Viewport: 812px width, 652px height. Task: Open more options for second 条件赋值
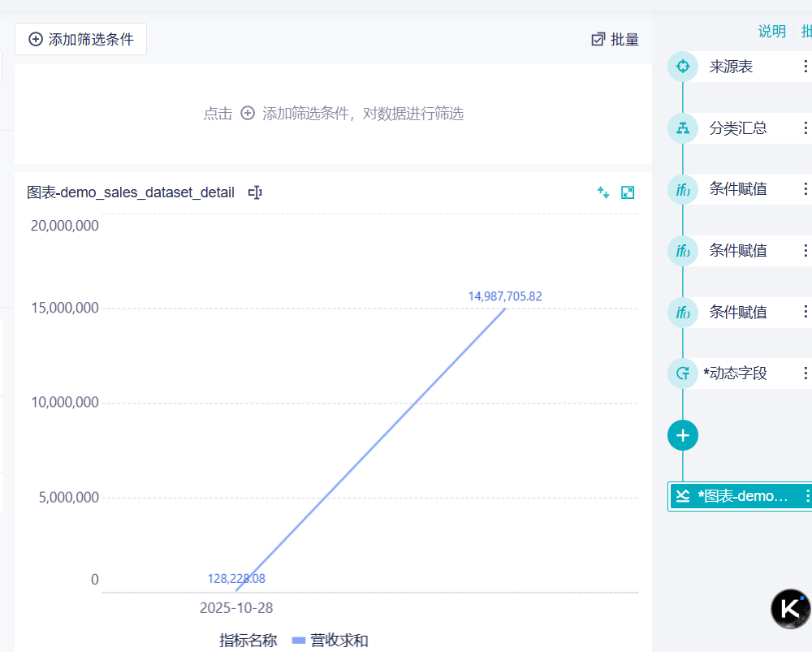click(x=805, y=251)
